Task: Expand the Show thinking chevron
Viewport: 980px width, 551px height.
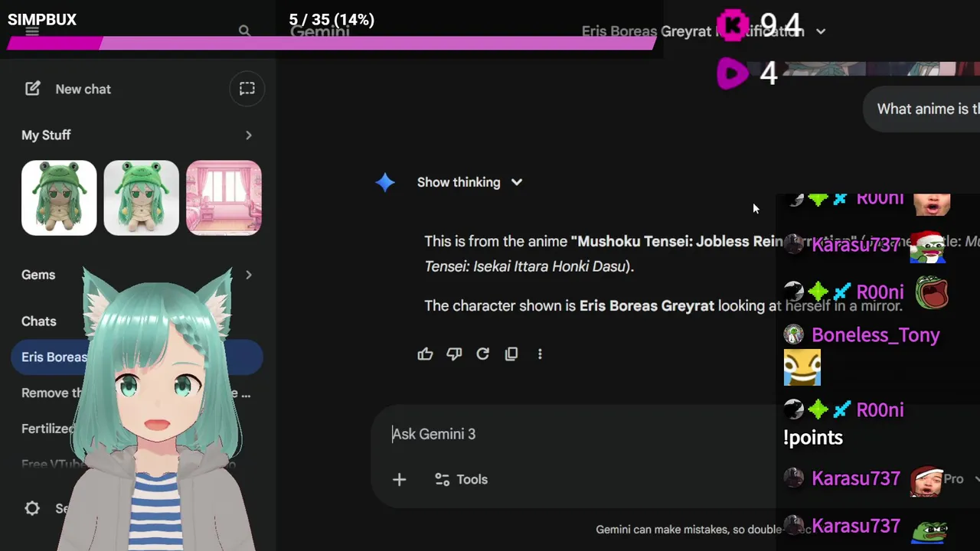Action: [517, 182]
